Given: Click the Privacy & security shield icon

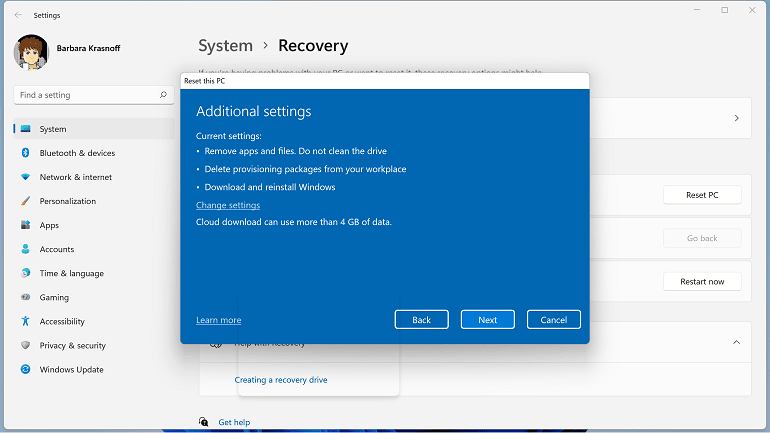Looking at the screenshot, I should (26, 345).
